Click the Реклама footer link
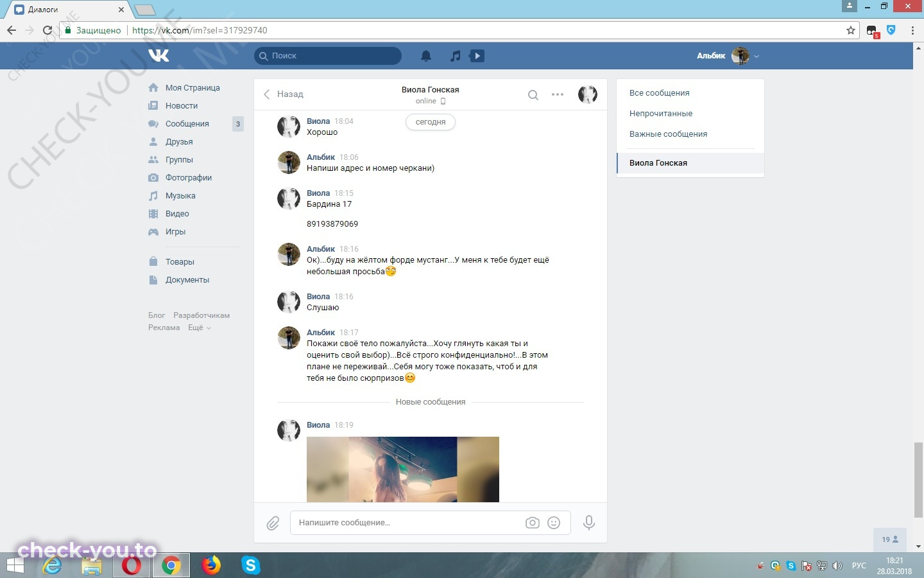 pos(164,328)
